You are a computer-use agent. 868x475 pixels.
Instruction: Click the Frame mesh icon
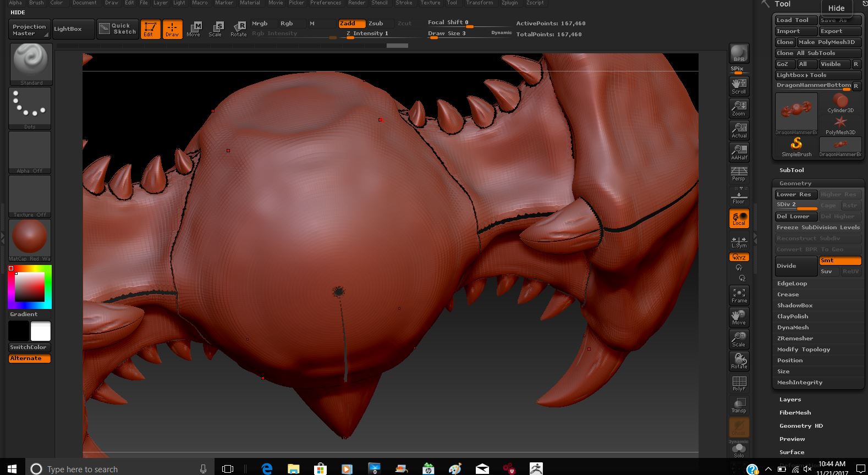pos(739,295)
